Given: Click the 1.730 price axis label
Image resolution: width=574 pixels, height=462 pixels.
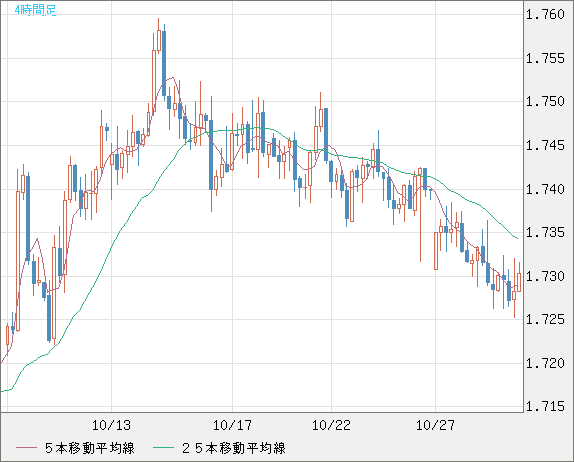Looking at the screenshot, I should (x=545, y=276).
